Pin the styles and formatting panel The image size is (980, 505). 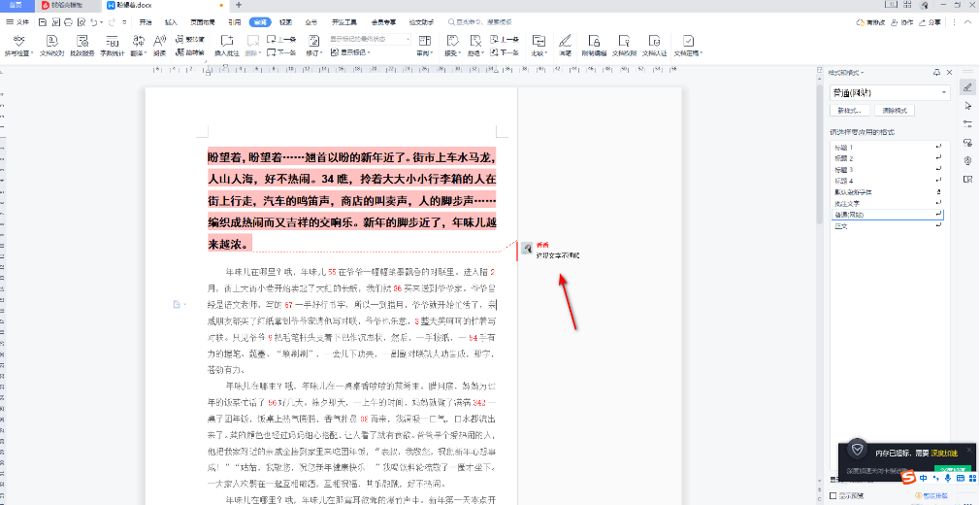point(936,73)
